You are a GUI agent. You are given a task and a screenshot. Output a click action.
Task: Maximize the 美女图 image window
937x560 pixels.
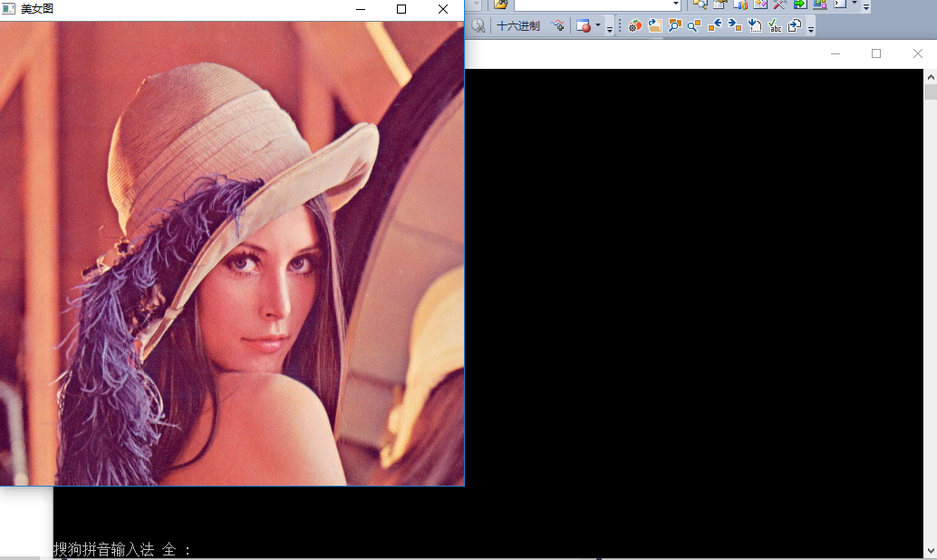pos(401,9)
